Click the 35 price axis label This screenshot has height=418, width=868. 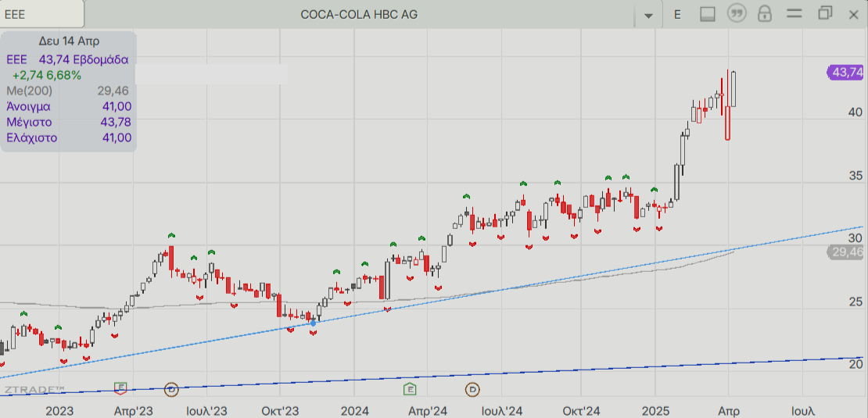(855, 176)
